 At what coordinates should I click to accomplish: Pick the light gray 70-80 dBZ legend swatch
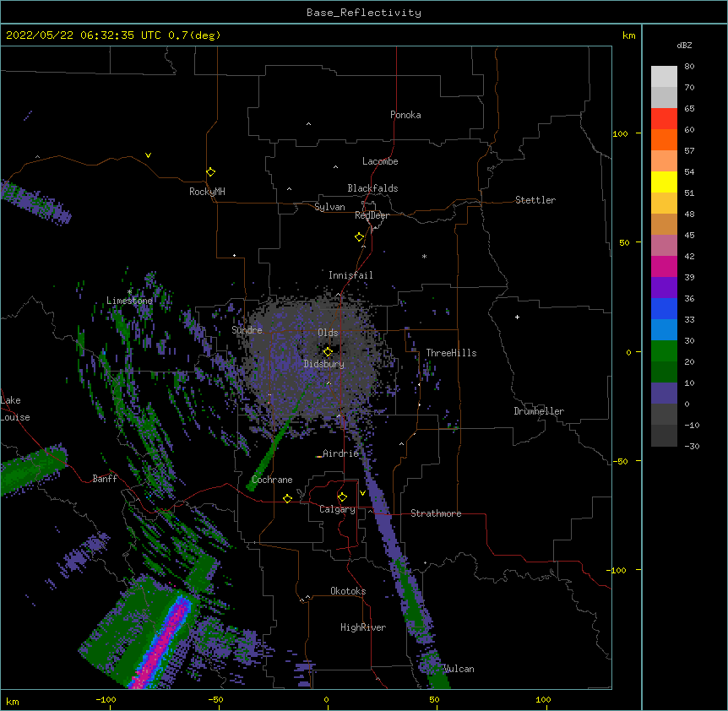click(x=664, y=76)
